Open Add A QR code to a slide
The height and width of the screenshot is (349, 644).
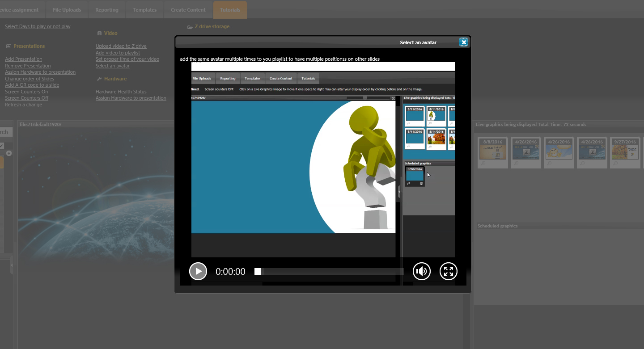point(32,85)
